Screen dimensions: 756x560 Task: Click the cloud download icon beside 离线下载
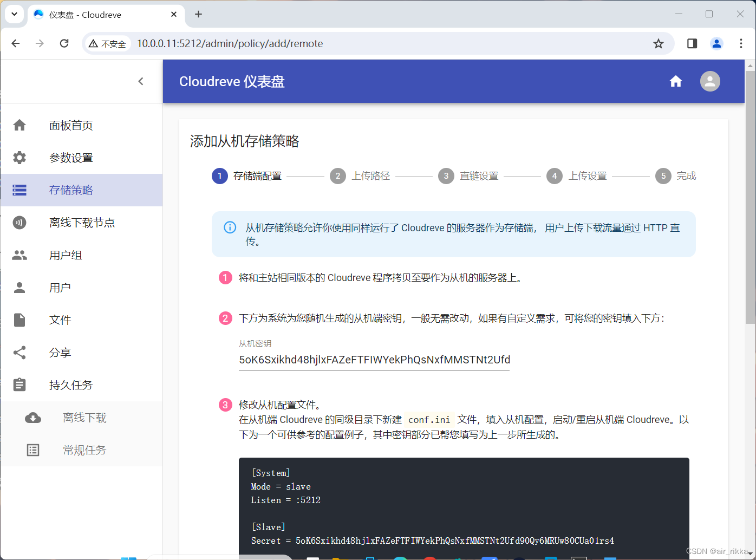[x=33, y=418]
